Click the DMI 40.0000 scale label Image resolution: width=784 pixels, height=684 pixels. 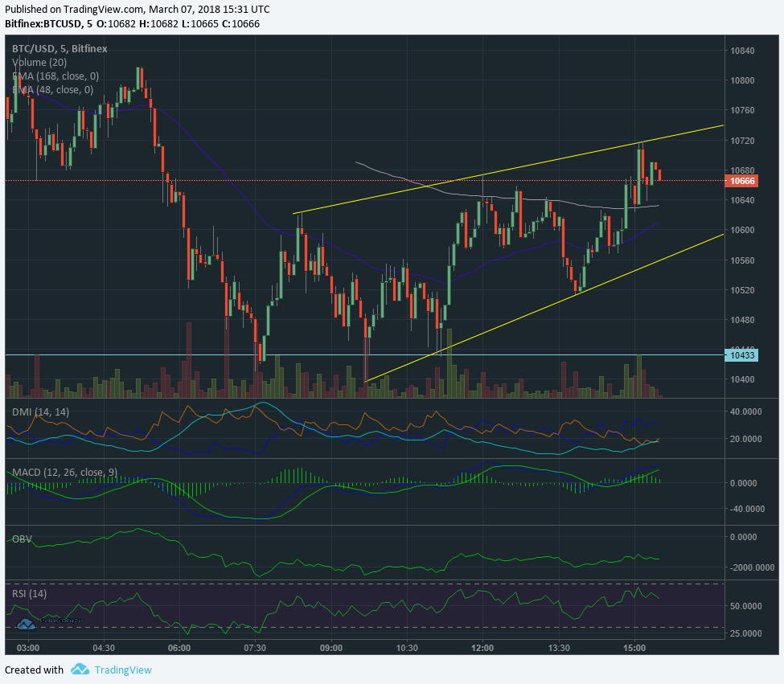click(x=746, y=412)
